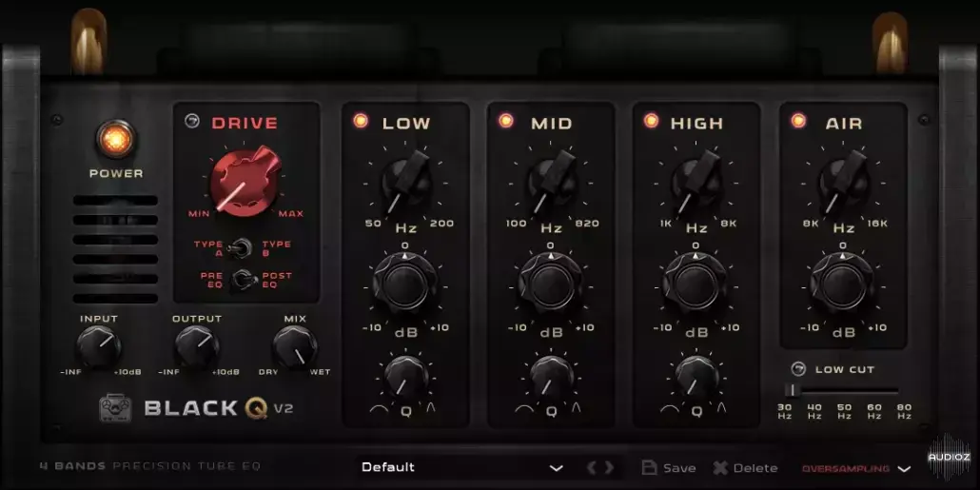Screen dimensions: 980x490
Task: Disable the HIGH band LED
Action: tap(651, 121)
